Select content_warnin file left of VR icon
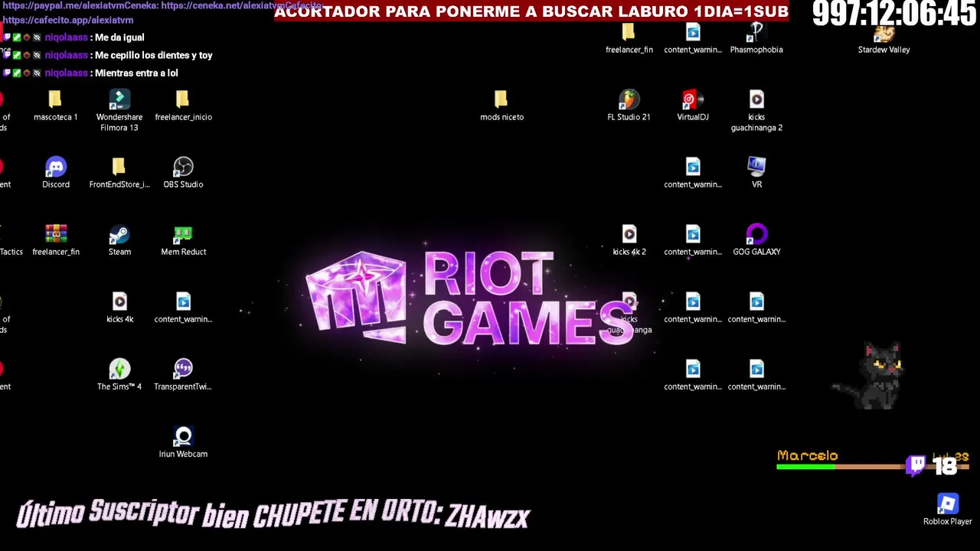This screenshot has height=551, width=980. click(x=693, y=174)
